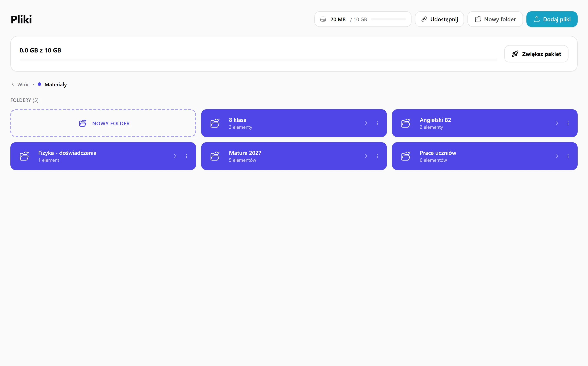Click Zwiększ pakiet button text

541,54
